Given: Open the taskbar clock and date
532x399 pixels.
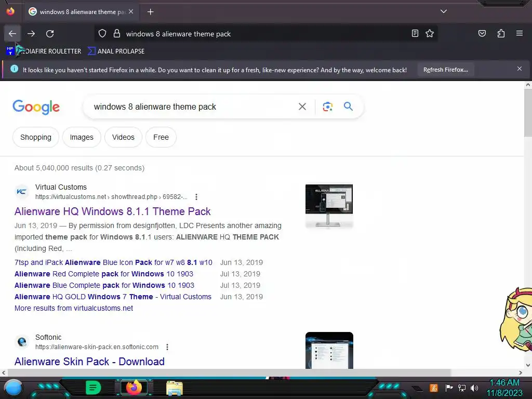Looking at the screenshot, I should point(504,388).
